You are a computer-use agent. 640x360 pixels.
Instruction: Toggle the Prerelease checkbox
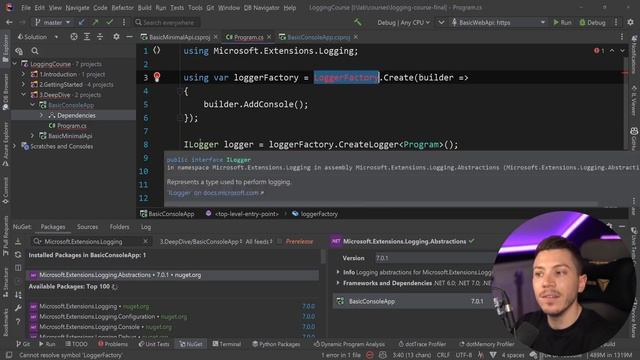point(280,242)
